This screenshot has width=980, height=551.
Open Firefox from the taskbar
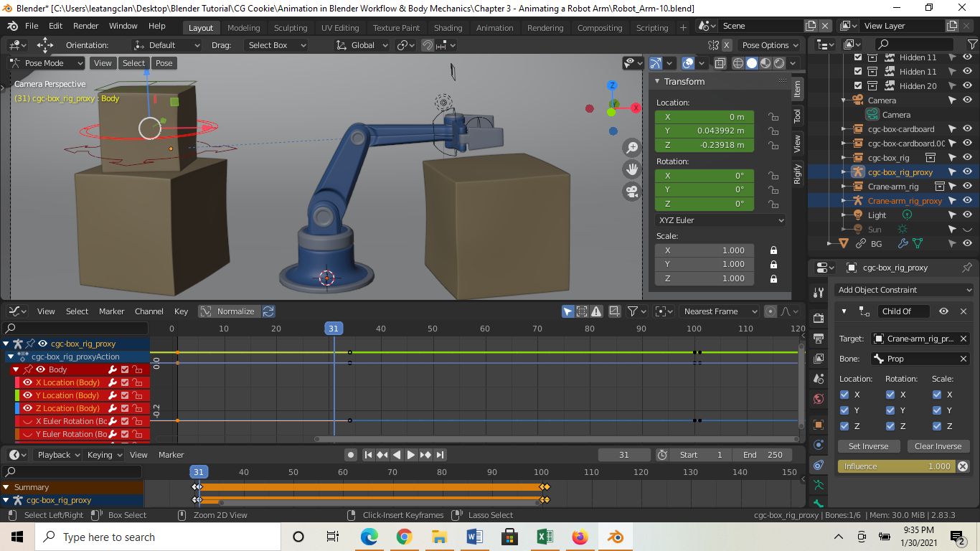[580, 537]
